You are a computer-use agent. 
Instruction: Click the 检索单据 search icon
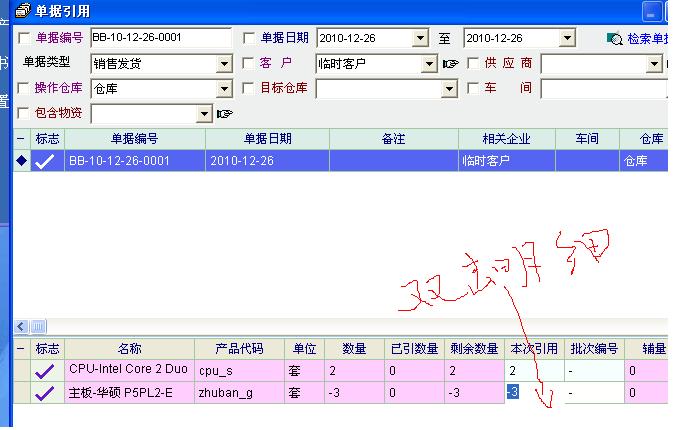point(615,39)
